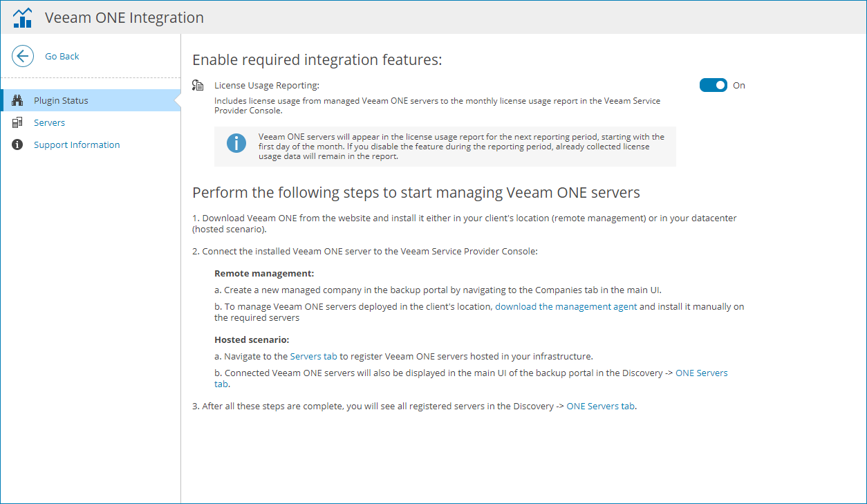
Task: Switch to the Servers section
Action: (49, 123)
